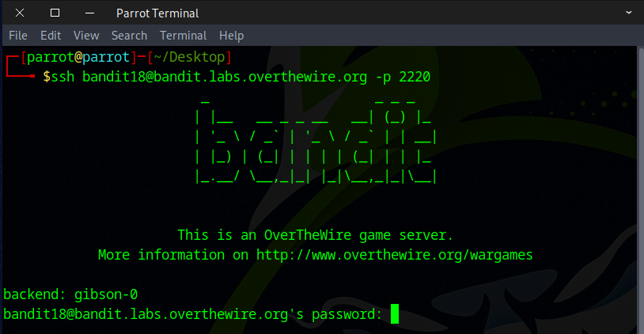Click the green cursor at the password prompt
Image resolution: width=644 pixels, height=334 pixels.
point(395,315)
